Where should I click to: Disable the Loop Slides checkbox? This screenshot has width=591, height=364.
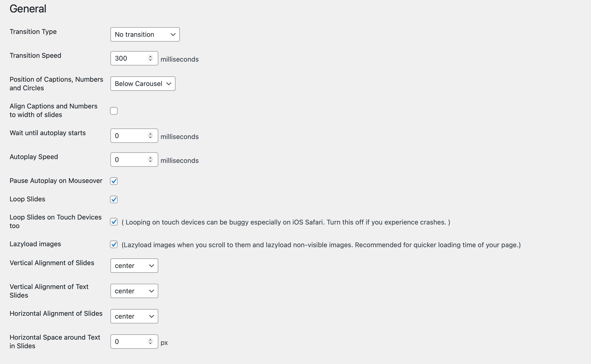[x=114, y=199]
